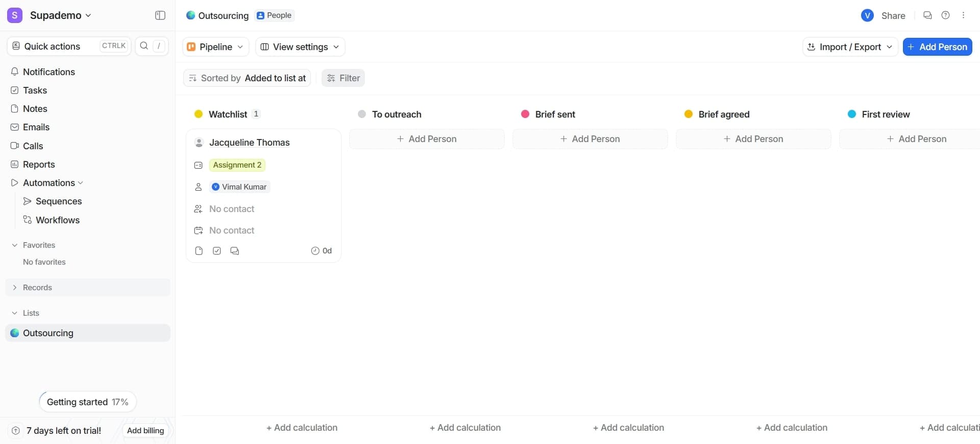Click the notes icon on Jacqueline's card
980x444 pixels.
click(x=199, y=251)
